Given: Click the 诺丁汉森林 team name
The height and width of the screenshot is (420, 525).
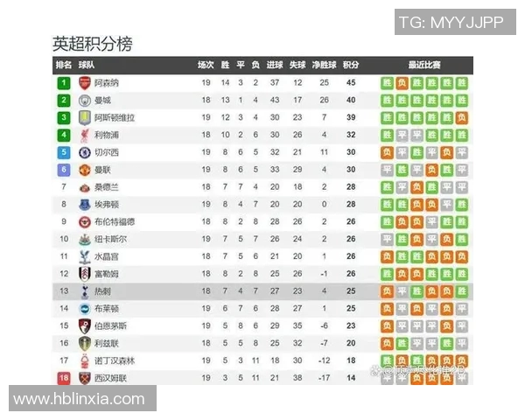Looking at the screenshot, I should click(x=115, y=360).
